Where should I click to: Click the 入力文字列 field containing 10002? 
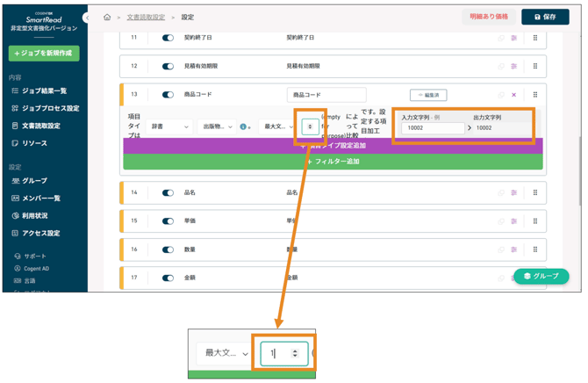pyautogui.click(x=432, y=128)
